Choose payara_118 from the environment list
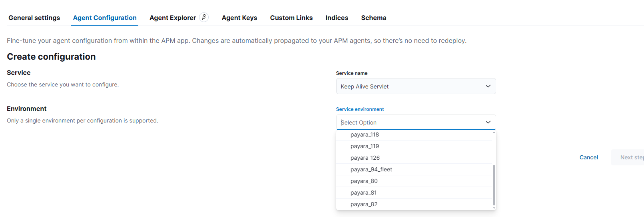 pyautogui.click(x=365, y=135)
